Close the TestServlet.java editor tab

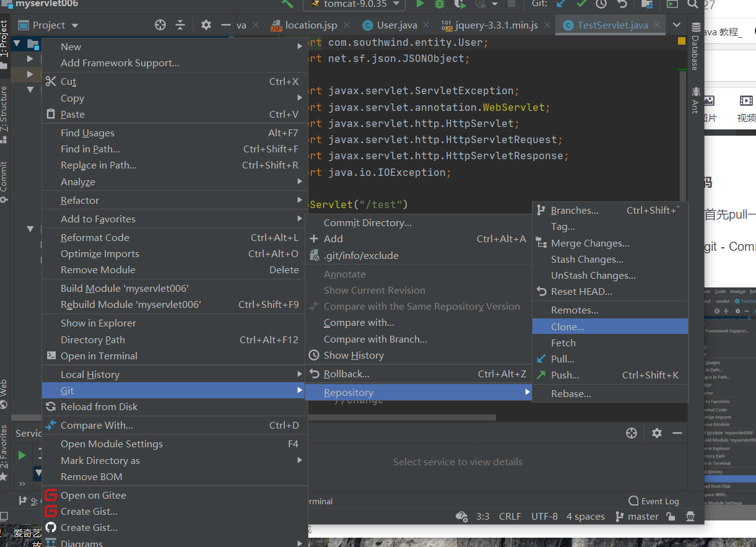click(x=657, y=25)
